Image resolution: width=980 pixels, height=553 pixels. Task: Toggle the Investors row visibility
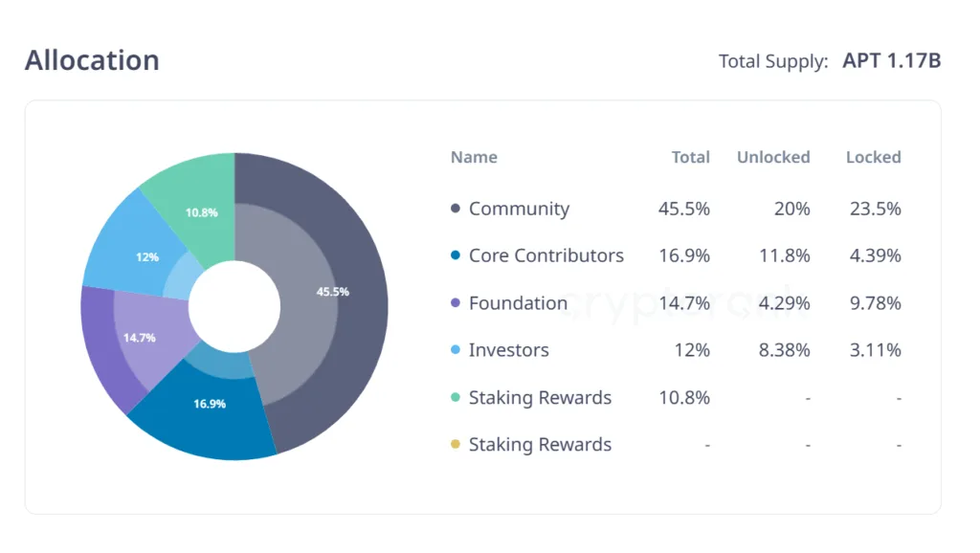509,350
